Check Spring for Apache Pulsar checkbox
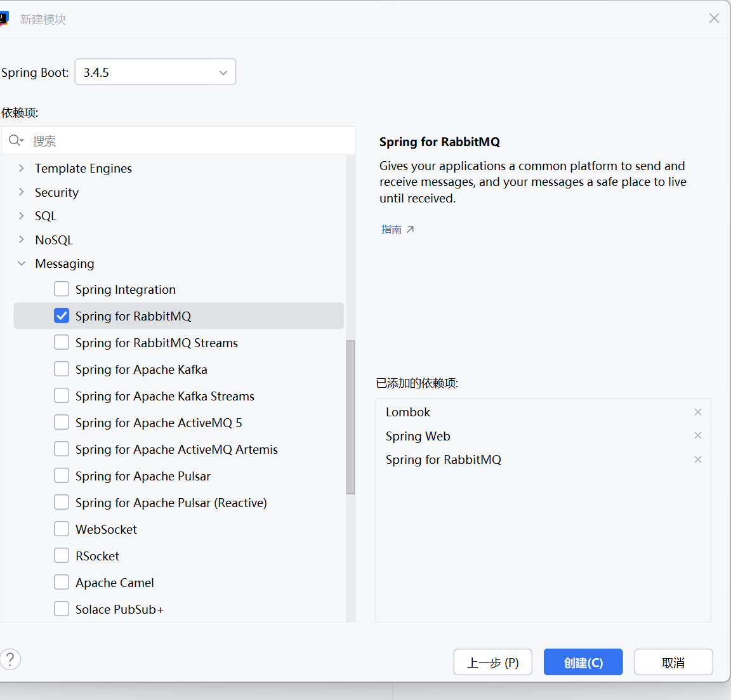 pos(62,476)
